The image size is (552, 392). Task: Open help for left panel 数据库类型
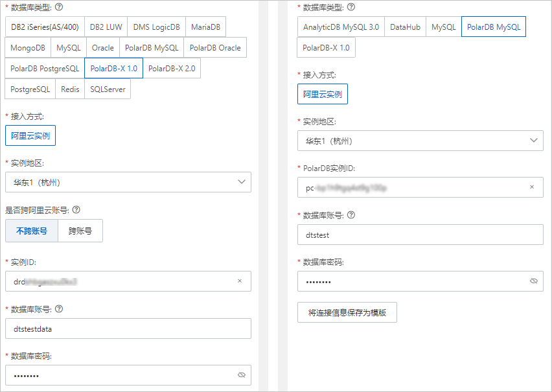59,7
